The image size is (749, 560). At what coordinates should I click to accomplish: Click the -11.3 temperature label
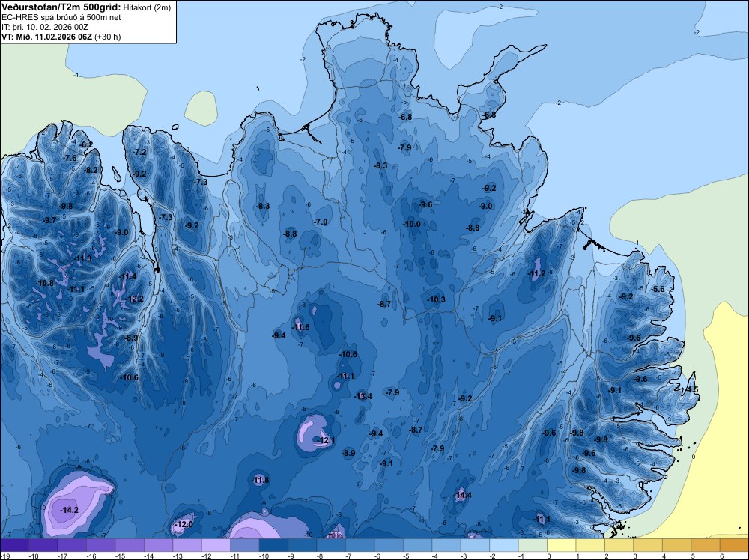coord(82,258)
